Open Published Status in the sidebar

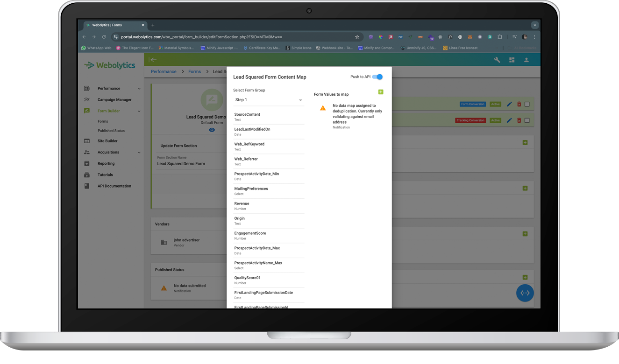pos(111,131)
